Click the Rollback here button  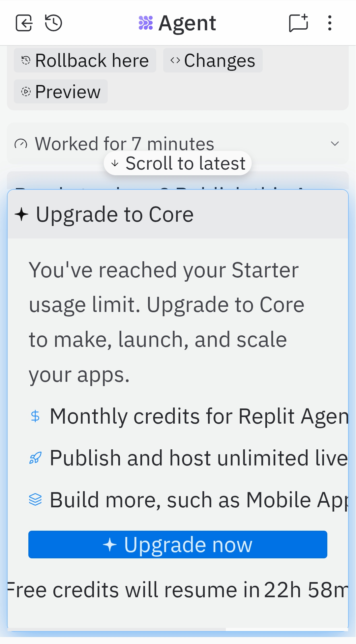[x=85, y=61]
